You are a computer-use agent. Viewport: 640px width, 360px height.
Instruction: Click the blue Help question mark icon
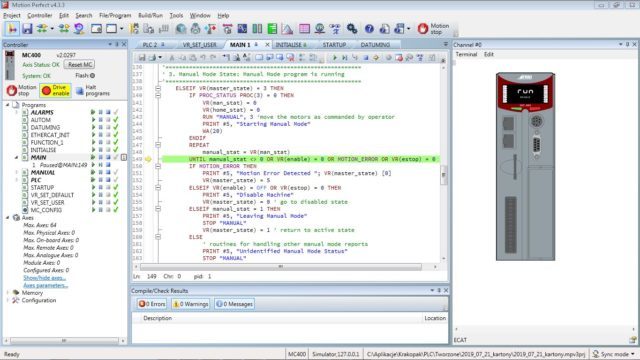point(369,29)
